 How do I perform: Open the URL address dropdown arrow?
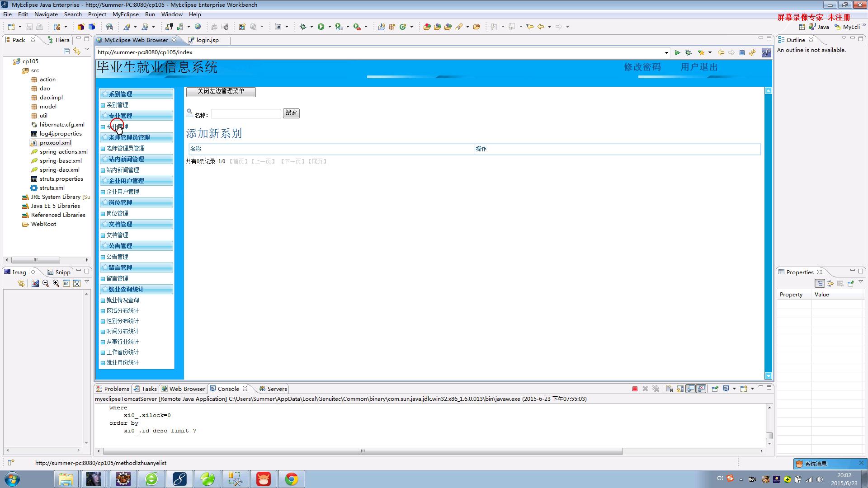(666, 52)
